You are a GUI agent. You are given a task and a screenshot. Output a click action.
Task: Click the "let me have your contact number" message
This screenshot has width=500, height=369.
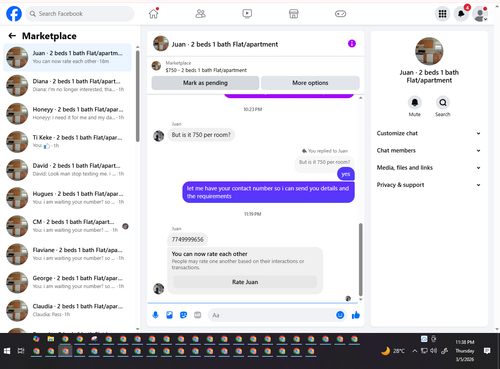click(x=268, y=192)
